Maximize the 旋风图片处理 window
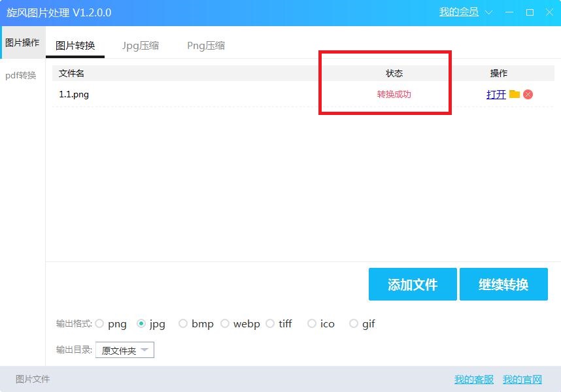The image size is (561, 392). point(530,12)
